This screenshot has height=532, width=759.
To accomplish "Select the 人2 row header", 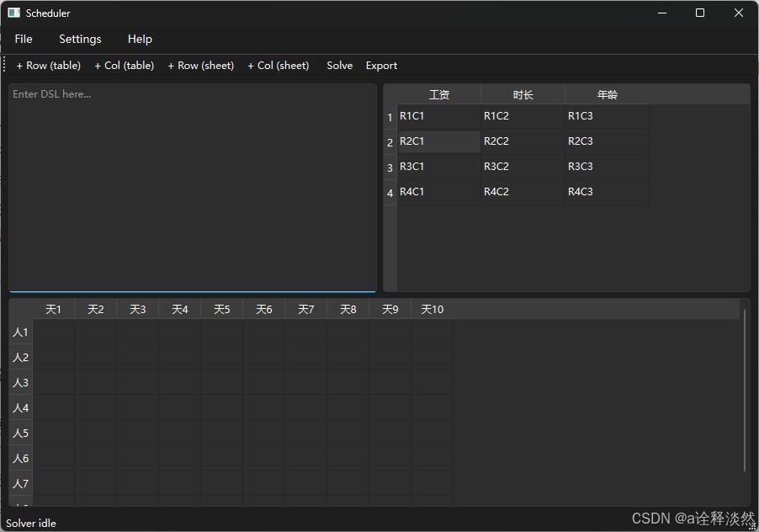I will pos(21,357).
